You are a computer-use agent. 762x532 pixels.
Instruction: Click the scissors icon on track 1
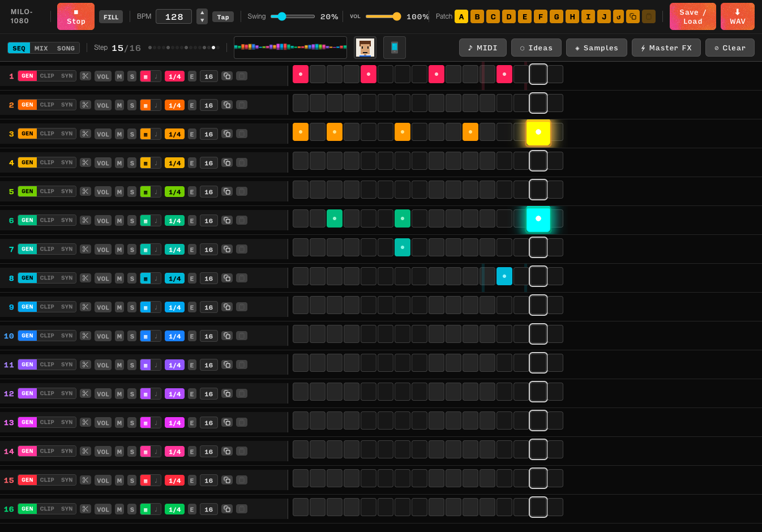tap(85, 76)
